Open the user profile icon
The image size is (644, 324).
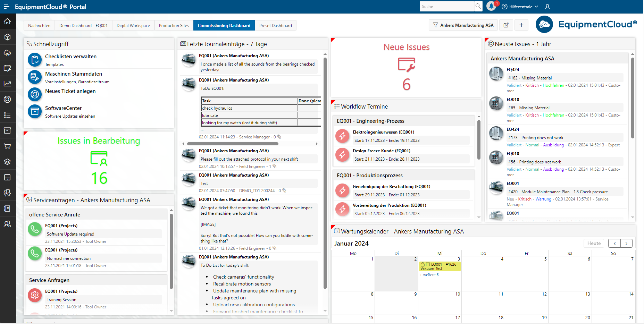547,7
